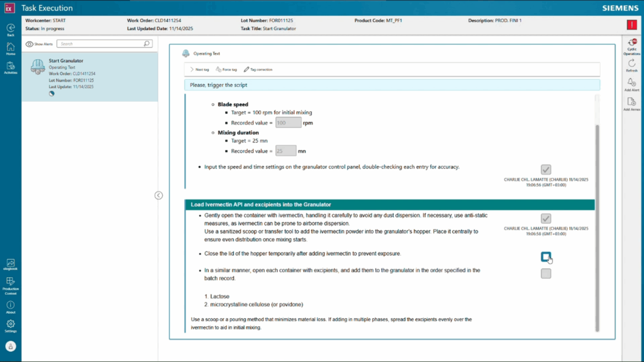Open the About info icon
This screenshot has height=362, width=644.
pos(11,306)
